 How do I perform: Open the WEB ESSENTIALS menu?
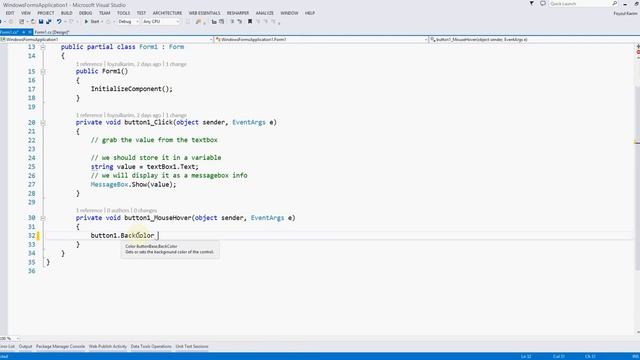pos(204,13)
